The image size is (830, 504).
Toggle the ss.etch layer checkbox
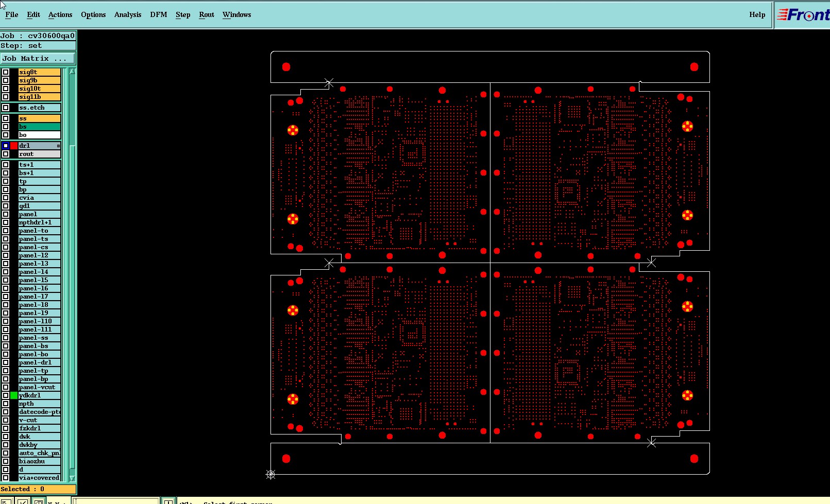pos(6,108)
